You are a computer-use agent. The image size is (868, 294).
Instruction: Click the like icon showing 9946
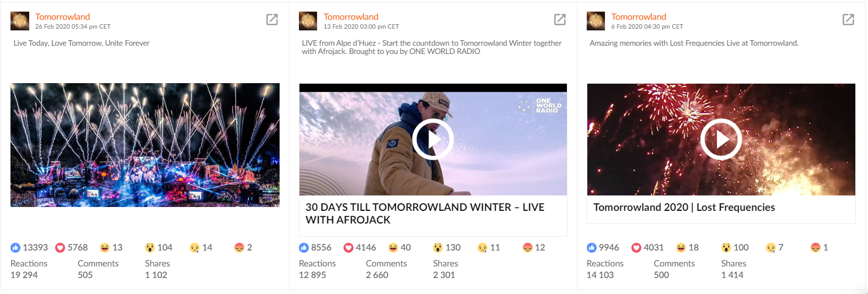tap(592, 248)
